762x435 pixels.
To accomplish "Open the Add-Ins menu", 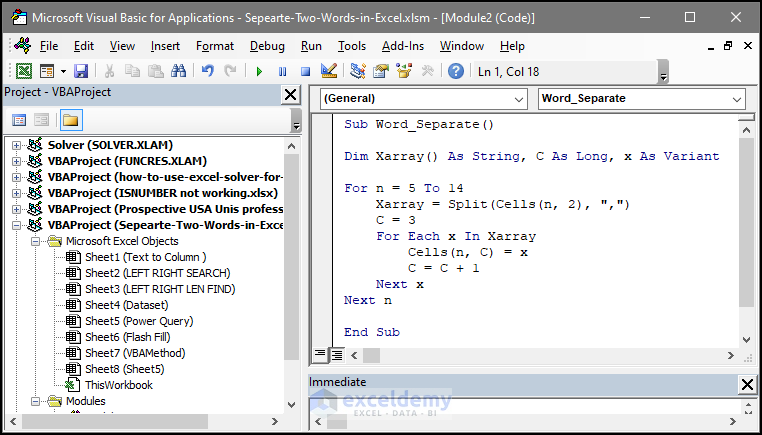I will click(x=403, y=46).
